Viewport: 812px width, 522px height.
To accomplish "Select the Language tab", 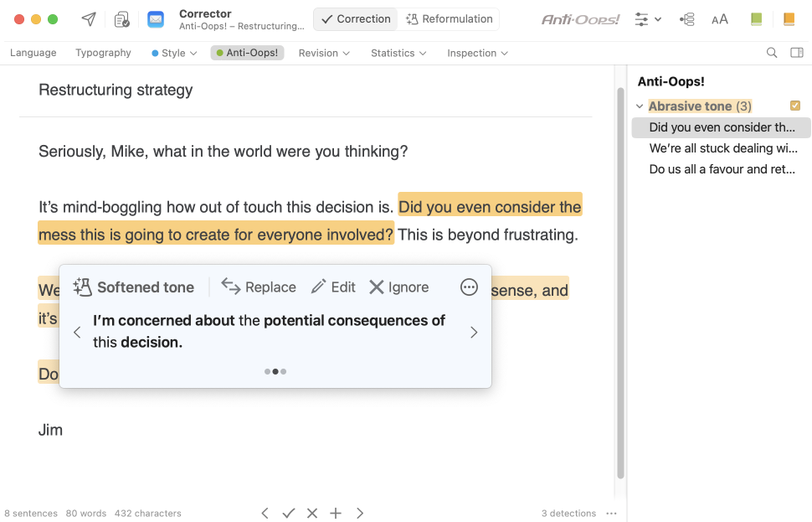I will click(33, 53).
